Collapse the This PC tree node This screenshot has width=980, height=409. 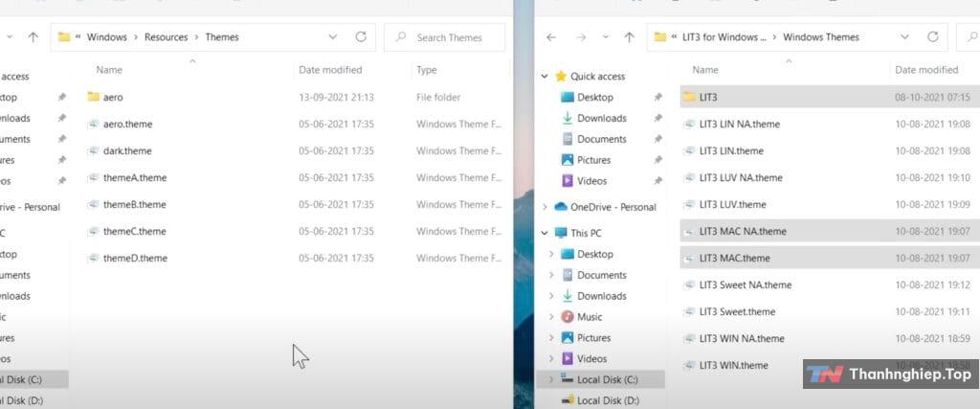pyautogui.click(x=546, y=233)
